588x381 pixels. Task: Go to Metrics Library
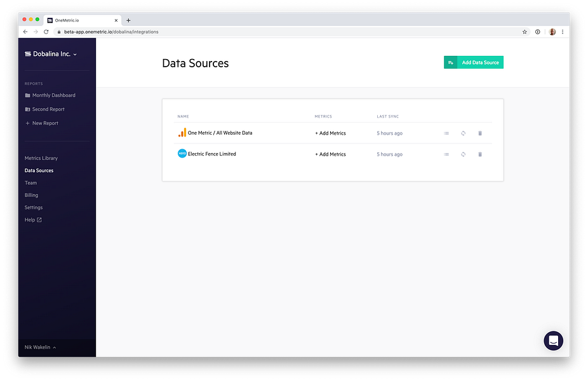pos(41,158)
